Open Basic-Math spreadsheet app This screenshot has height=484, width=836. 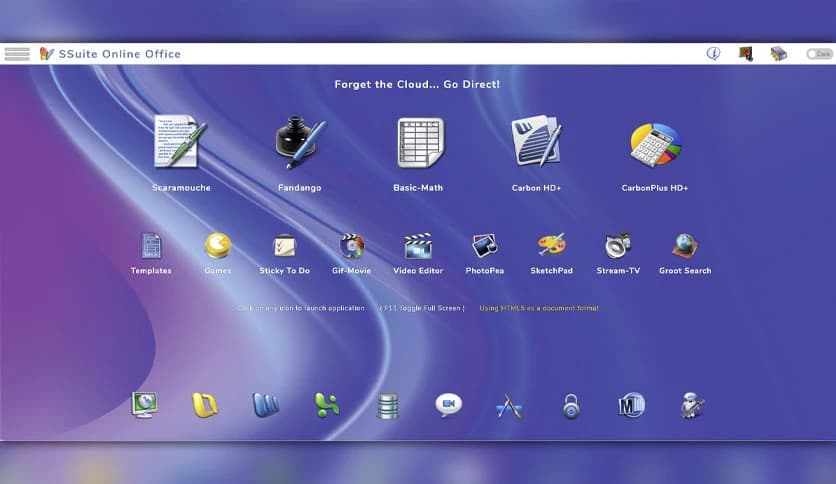[420, 142]
